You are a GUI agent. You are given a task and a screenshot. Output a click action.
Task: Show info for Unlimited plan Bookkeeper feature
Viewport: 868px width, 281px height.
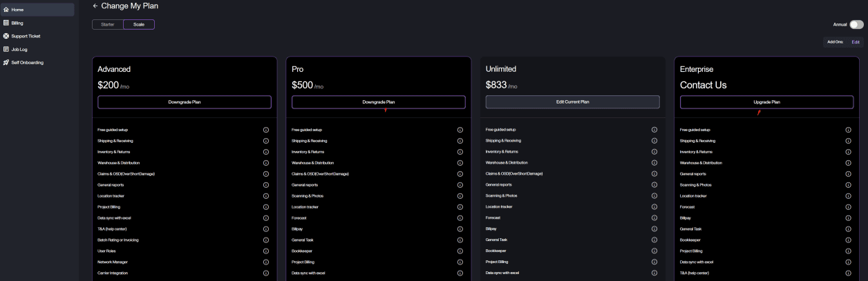coord(654,251)
